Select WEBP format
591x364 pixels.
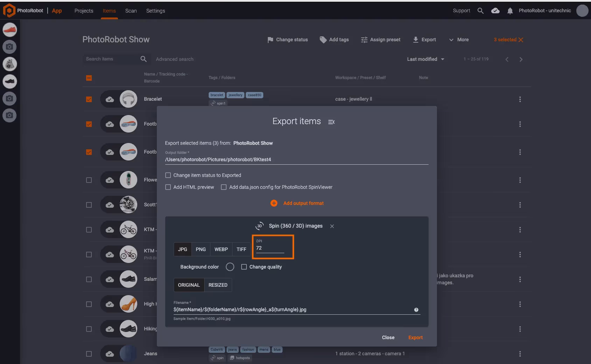click(x=221, y=249)
